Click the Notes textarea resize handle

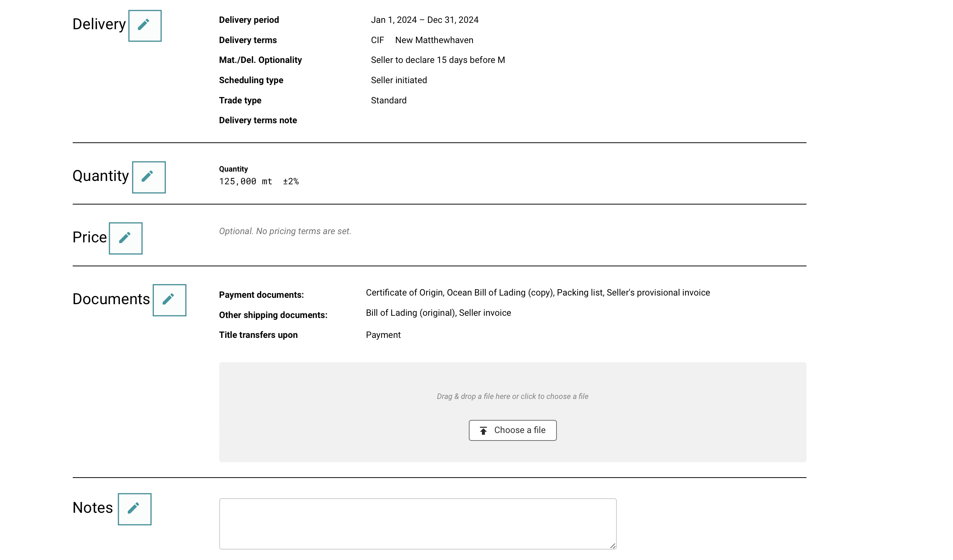(x=613, y=546)
